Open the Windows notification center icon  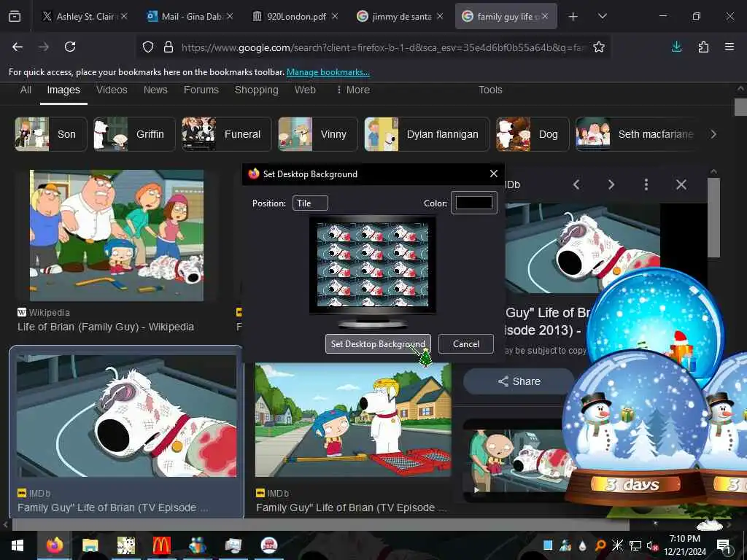tap(724, 545)
